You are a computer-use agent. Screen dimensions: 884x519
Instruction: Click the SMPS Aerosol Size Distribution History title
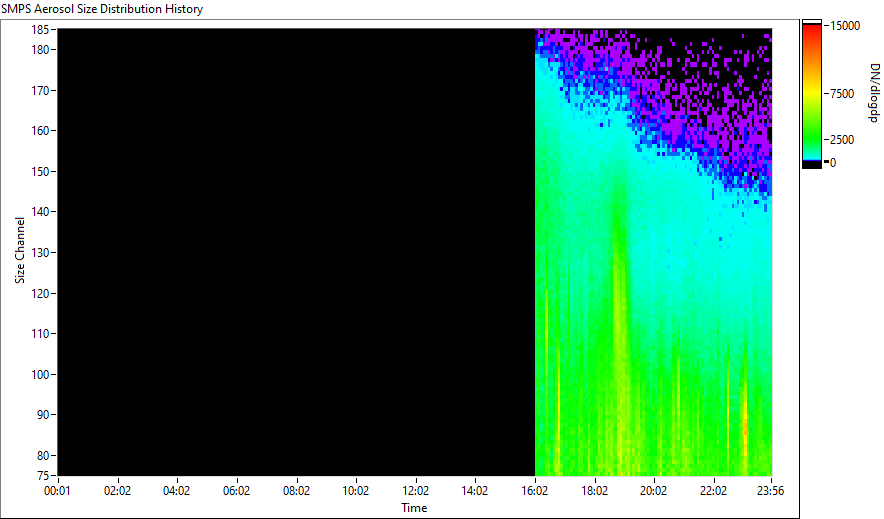(x=102, y=9)
